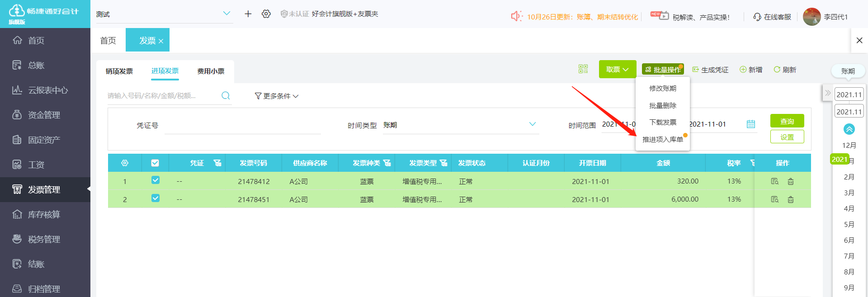Click the green 查询 button
This screenshot has height=297, width=868.
coord(787,121)
